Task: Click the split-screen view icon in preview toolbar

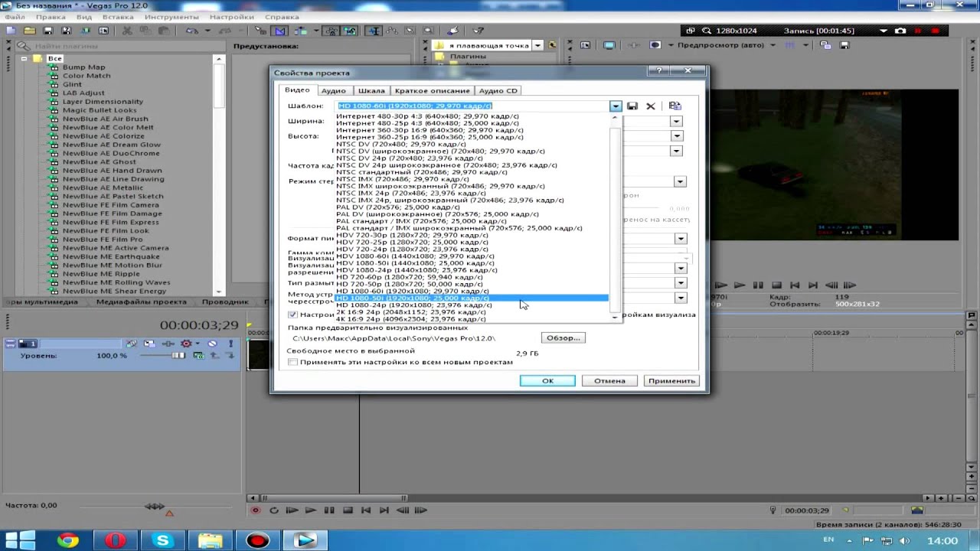Action: (655, 45)
